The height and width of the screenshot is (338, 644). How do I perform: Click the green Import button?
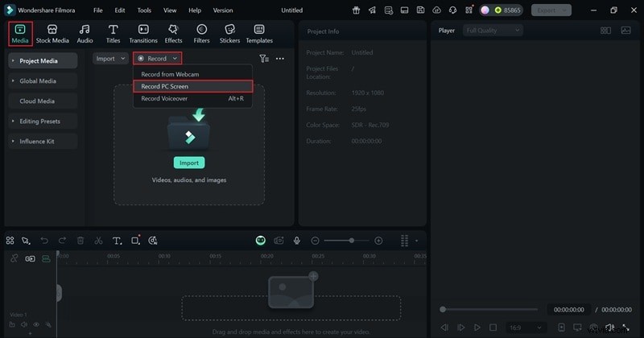pyautogui.click(x=188, y=163)
